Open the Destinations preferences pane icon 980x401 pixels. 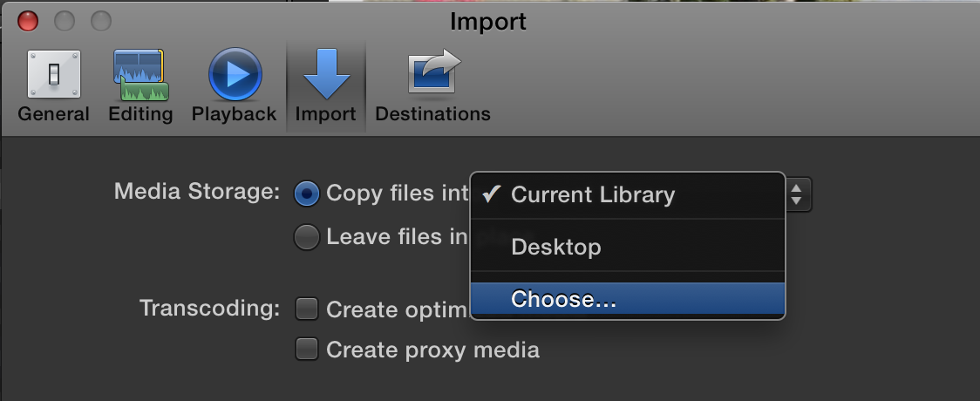433,71
